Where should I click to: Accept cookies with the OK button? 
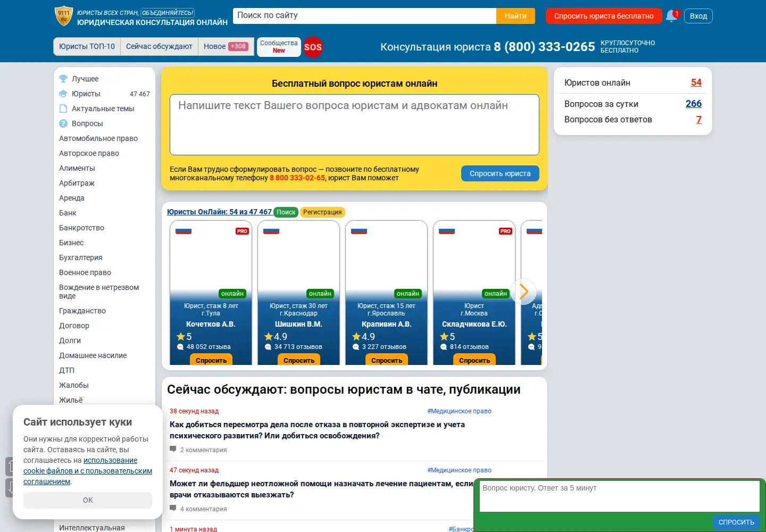point(88,500)
